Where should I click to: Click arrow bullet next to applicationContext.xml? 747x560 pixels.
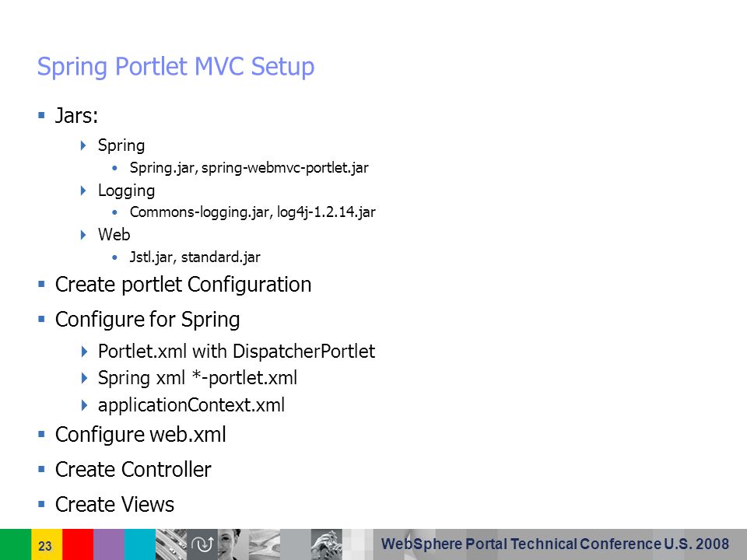[x=84, y=405]
